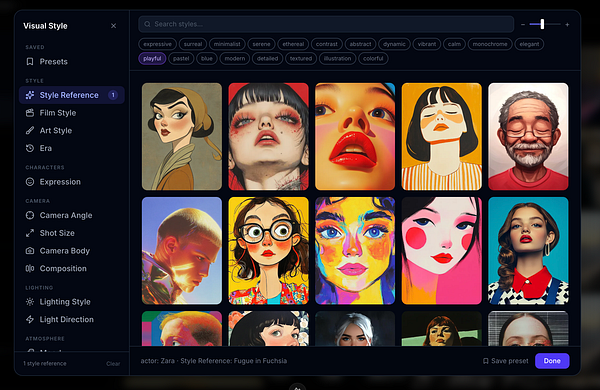The height and width of the screenshot is (390, 600).
Task: Toggle the expressive filter tag
Action: pyautogui.click(x=157, y=44)
